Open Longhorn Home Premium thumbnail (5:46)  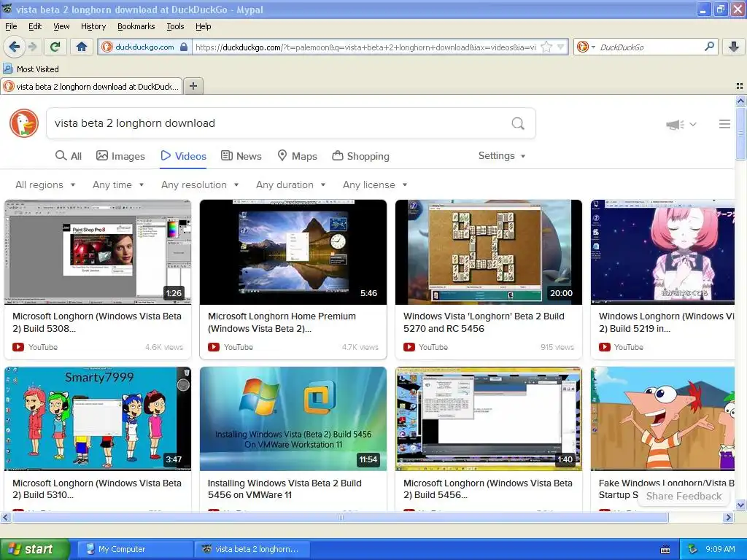(x=293, y=252)
